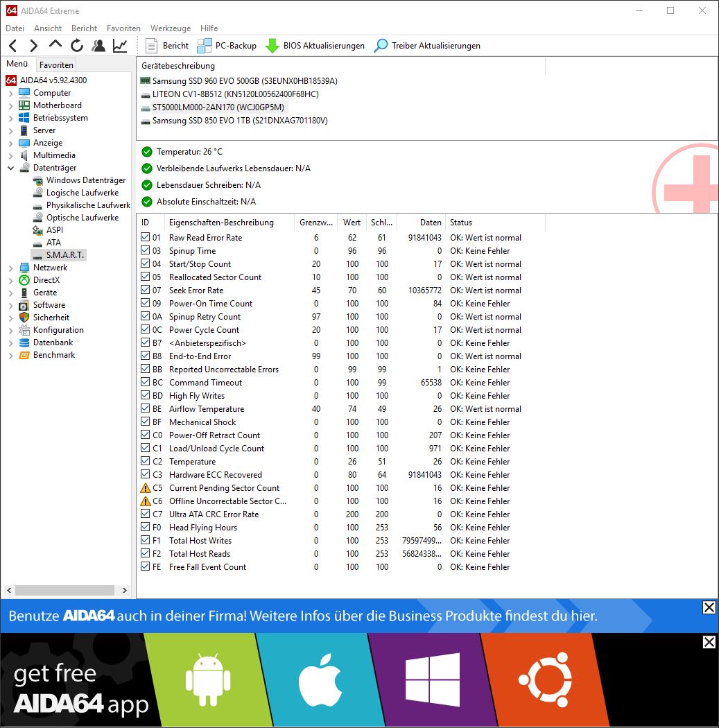Go forward with the right arrow toolbar icon
Image resolution: width=719 pixels, height=728 pixels.
click(x=33, y=46)
